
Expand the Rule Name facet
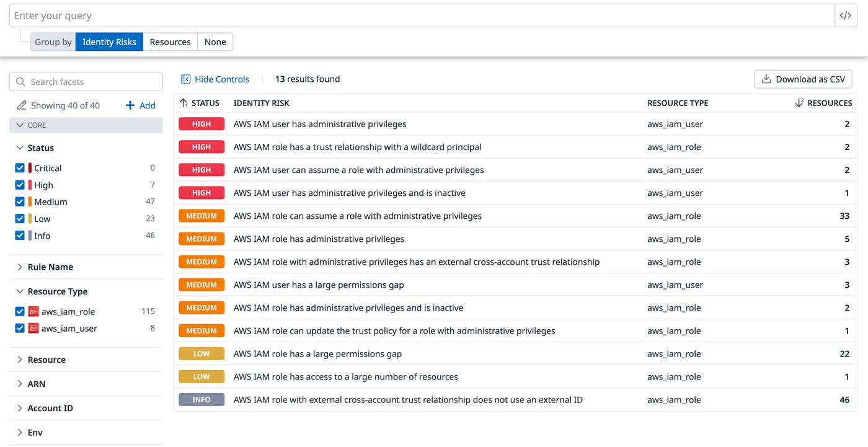(x=19, y=267)
